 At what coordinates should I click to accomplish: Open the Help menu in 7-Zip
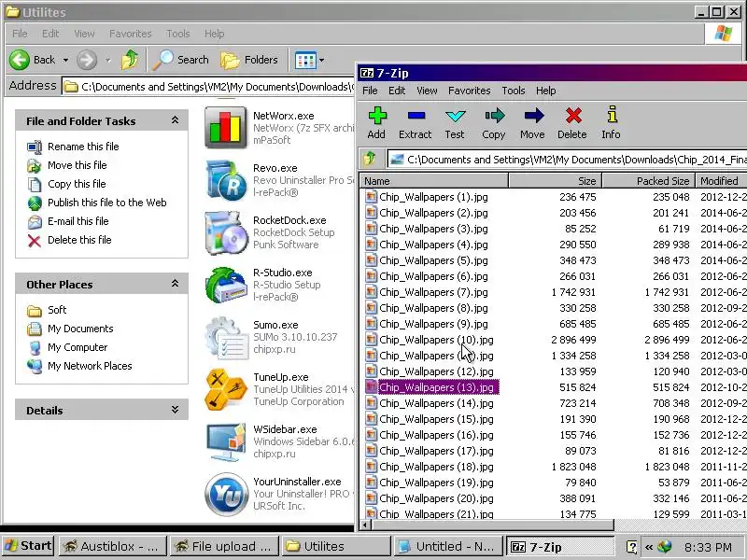tap(545, 91)
